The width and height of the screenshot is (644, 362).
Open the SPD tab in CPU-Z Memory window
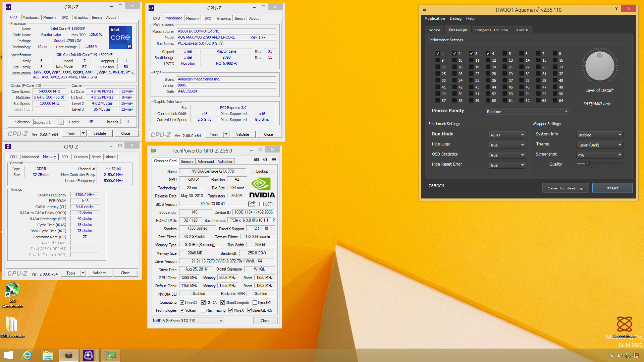pyautogui.click(x=65, y=157)
